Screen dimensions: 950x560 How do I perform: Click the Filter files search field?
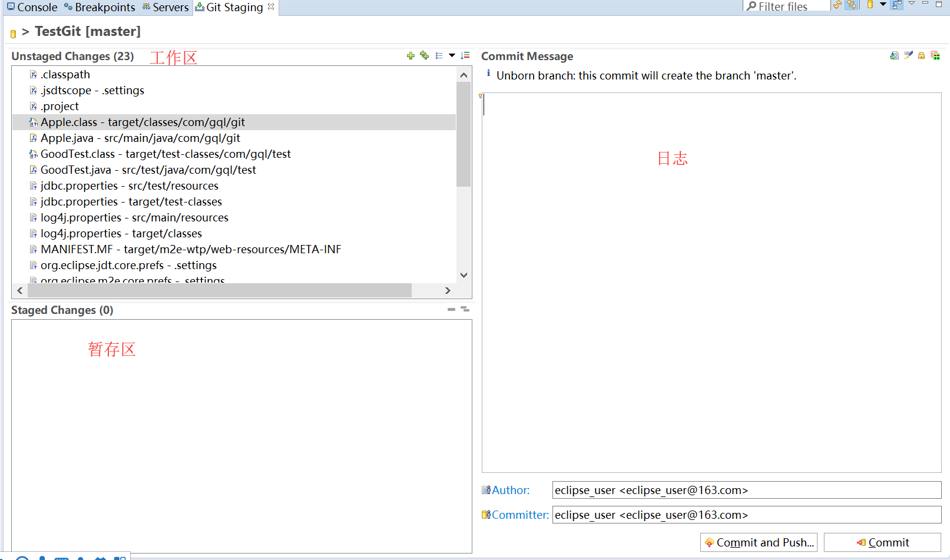(787, 6)
